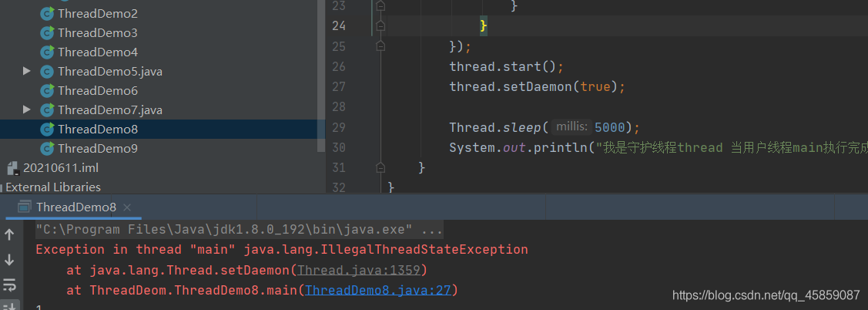Open ThreadDemo2 class in project tree
Image resolution: width=868 pixels, height=310 pixels.
(97, 13)
